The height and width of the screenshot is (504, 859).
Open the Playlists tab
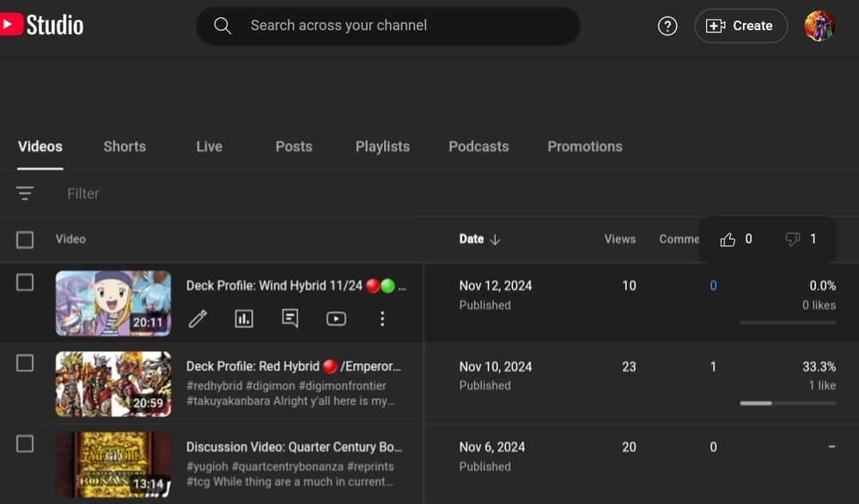point(382,146)
